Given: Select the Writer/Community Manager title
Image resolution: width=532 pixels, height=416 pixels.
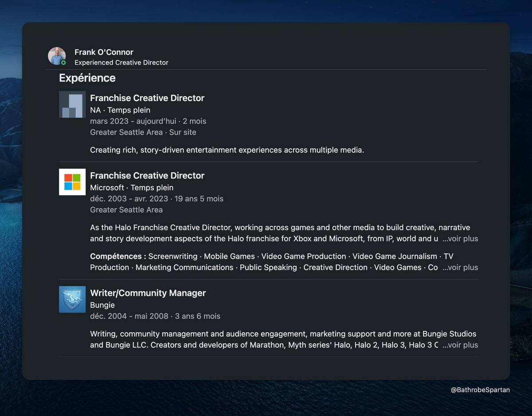Looking at the screenshot, I should (x=148, y=293).
